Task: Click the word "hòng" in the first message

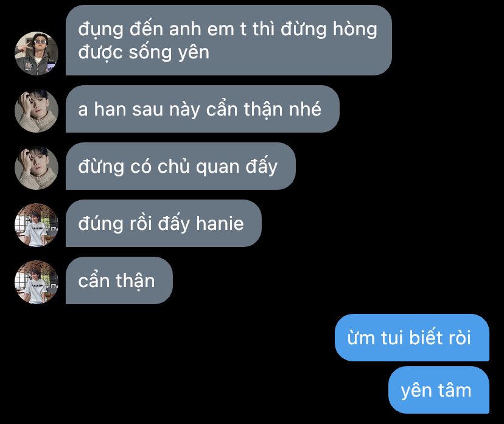Action: tap(355, 30)
